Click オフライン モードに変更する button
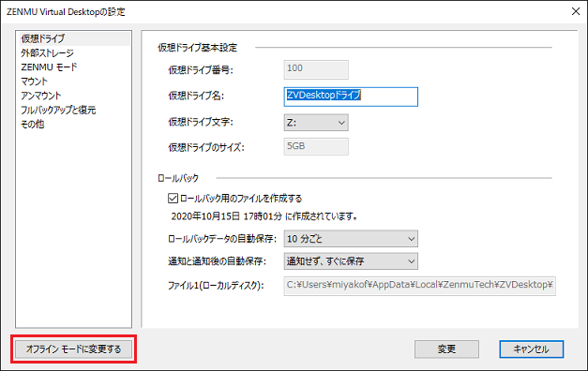588x371 pixels. (73, 349)
